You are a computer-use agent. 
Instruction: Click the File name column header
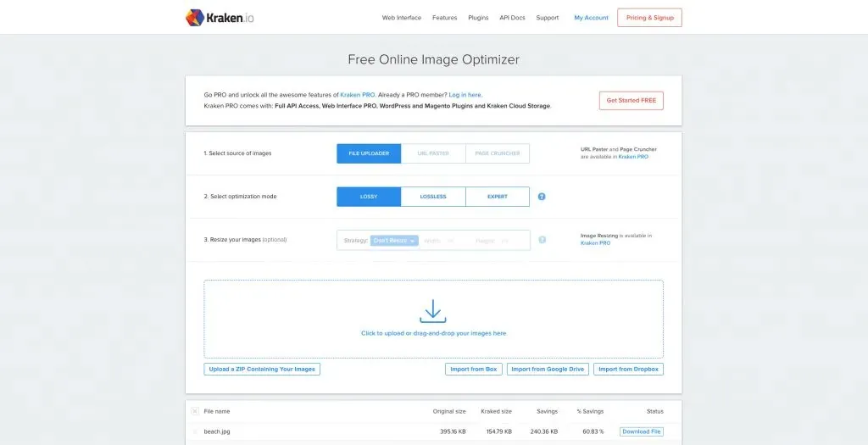pyautogui.click(x=217, y=411)
